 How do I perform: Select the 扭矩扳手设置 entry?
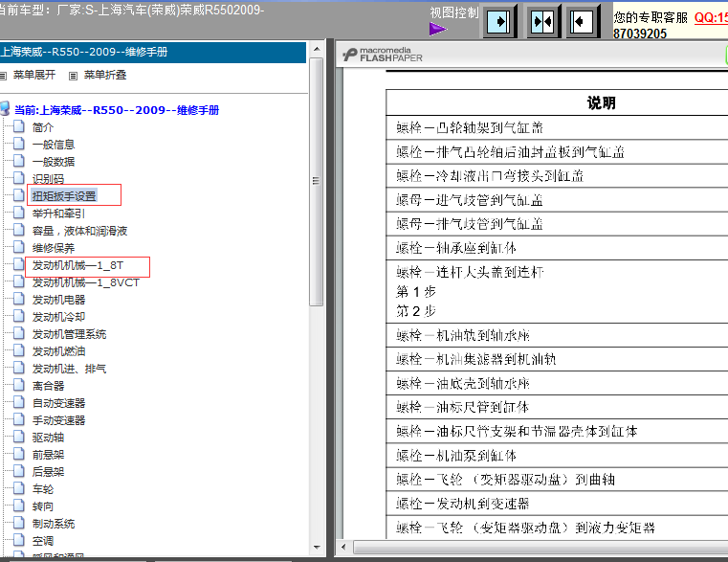coord(64,196)
